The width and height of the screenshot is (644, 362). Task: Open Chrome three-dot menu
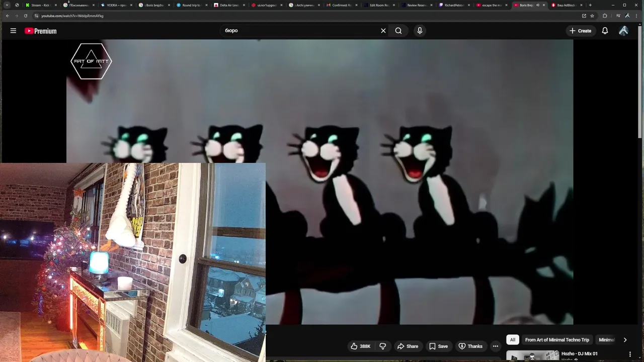click(637, 16)
